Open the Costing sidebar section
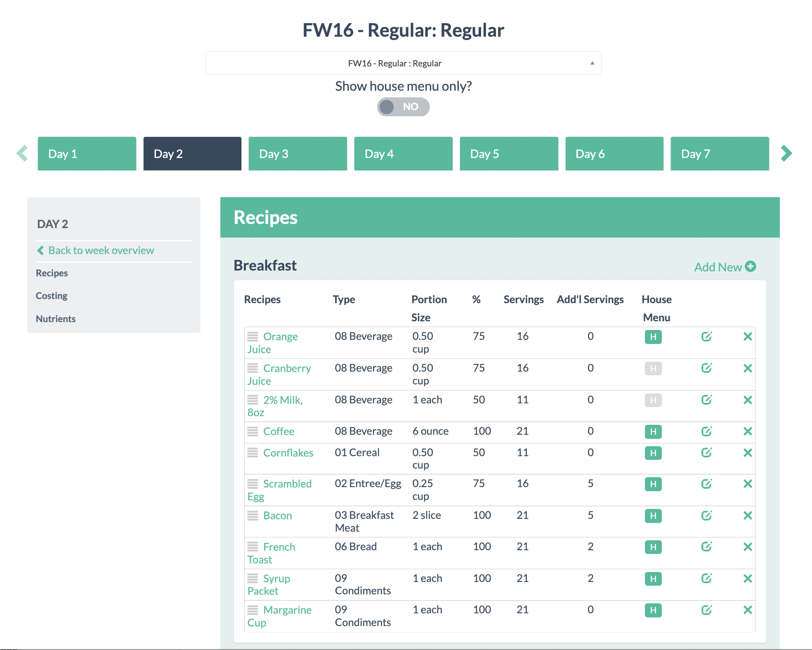Screen dimensions: 812x650 tap(52, 296)
